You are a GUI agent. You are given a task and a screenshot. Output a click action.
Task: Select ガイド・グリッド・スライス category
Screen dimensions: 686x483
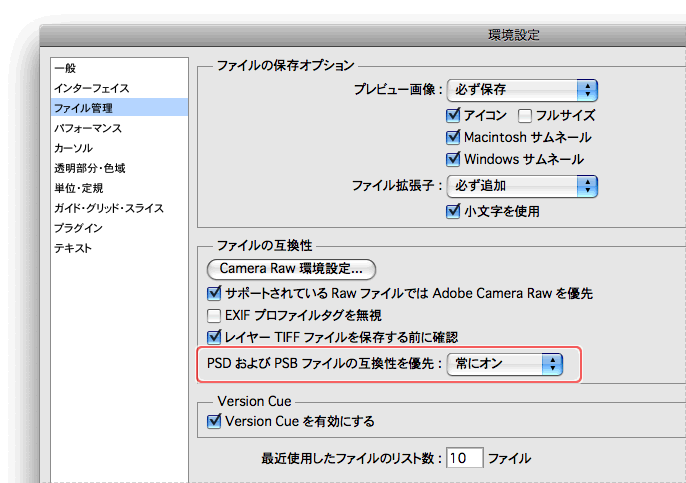[119, 208]
